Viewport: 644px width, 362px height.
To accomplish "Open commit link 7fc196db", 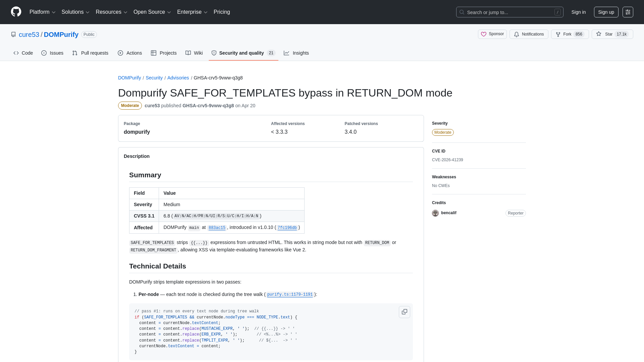I will point(287,228).
